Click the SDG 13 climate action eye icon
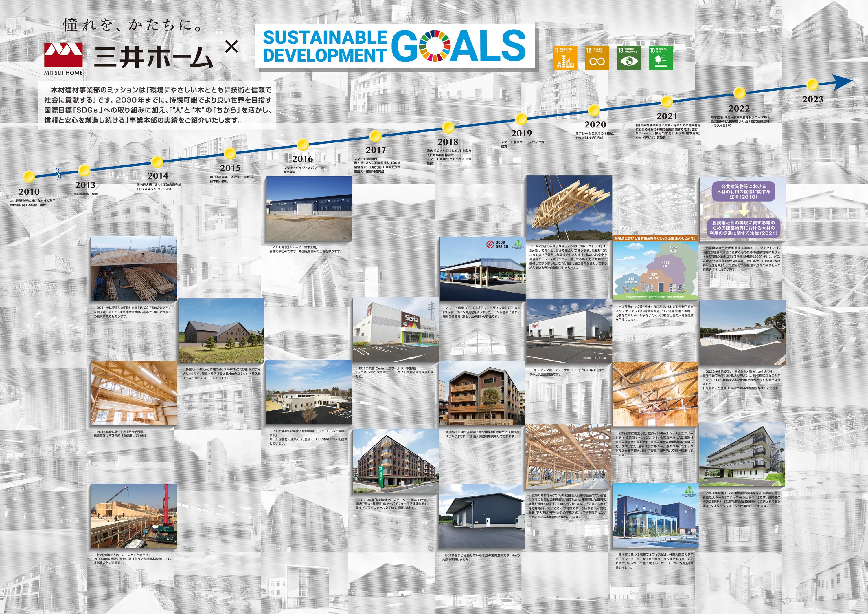 (629, 58)
